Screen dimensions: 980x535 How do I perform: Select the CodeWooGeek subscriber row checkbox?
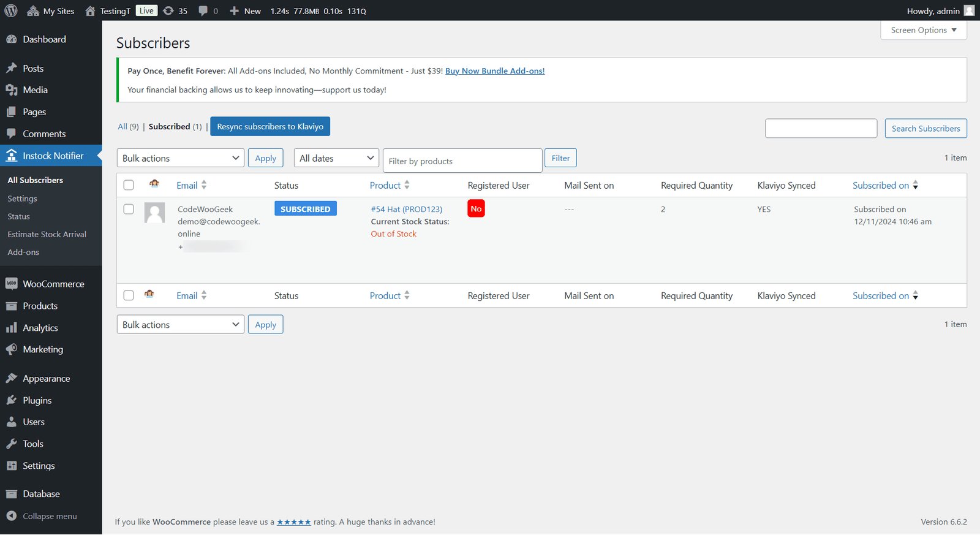[129, 209]
